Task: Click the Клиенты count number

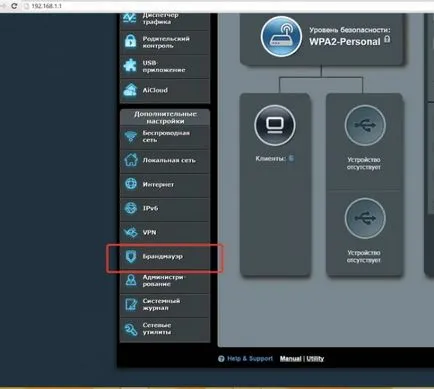Action: [291, 158]
